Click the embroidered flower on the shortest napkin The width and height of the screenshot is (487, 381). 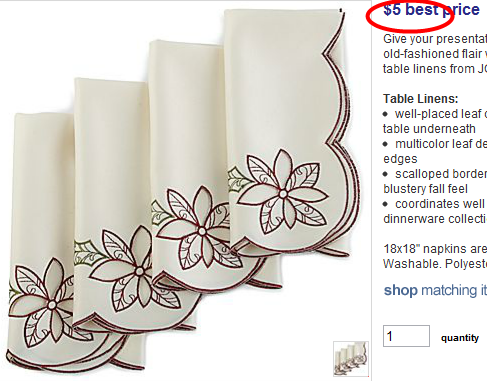point(50,305)
